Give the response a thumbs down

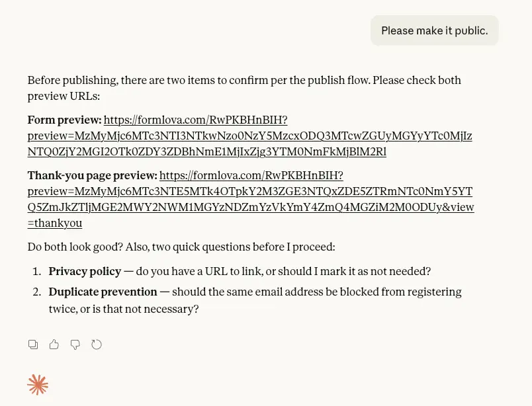pyautogui.click(x=75, y=345)
